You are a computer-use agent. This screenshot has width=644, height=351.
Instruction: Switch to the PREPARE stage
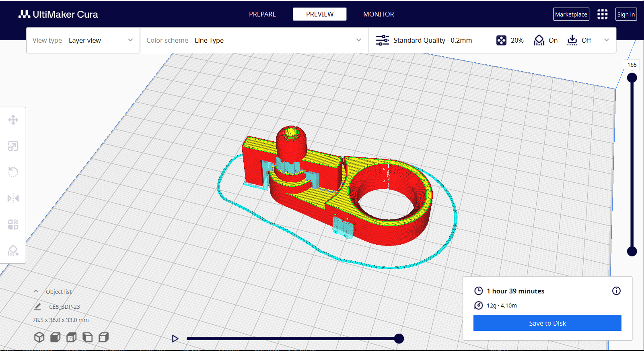point(262,14)
